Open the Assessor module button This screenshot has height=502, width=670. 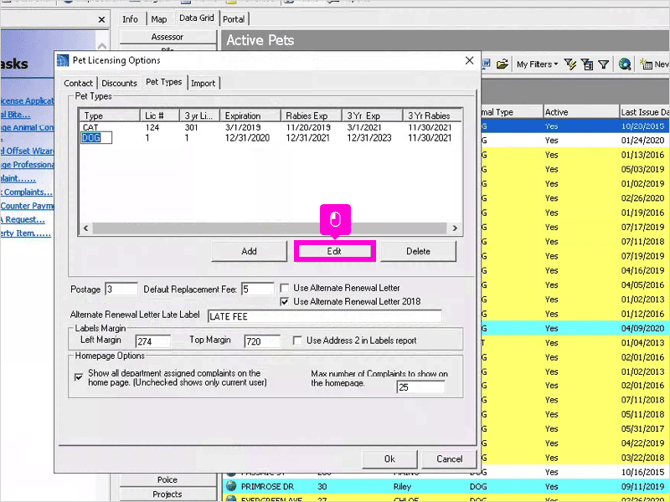click(167, 37)
